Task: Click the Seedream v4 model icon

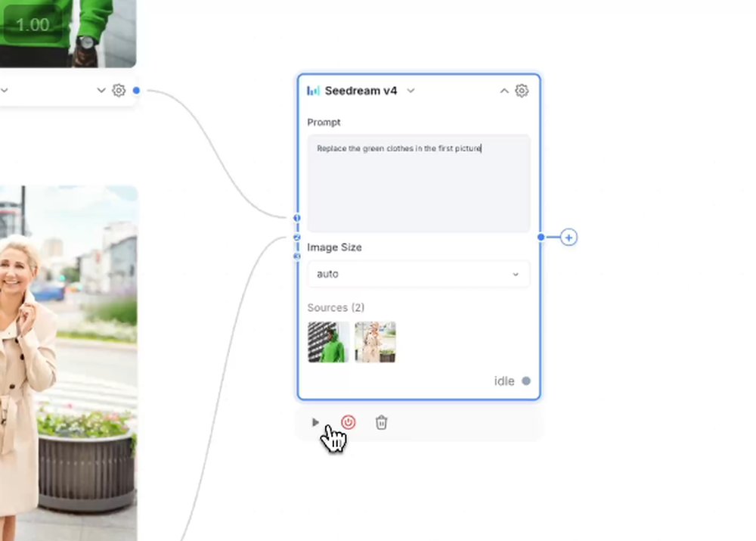Action: coord(312,90)
